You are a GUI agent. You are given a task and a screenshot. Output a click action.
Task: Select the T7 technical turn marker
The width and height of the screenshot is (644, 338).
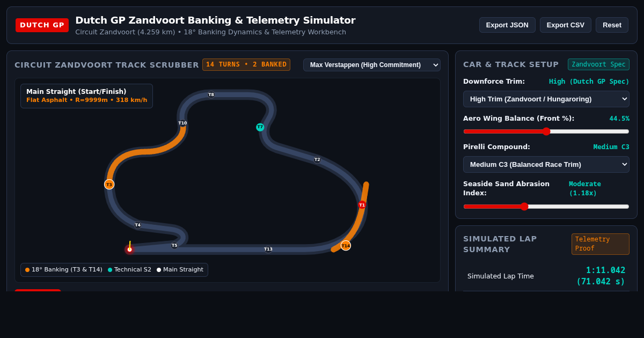260,127
